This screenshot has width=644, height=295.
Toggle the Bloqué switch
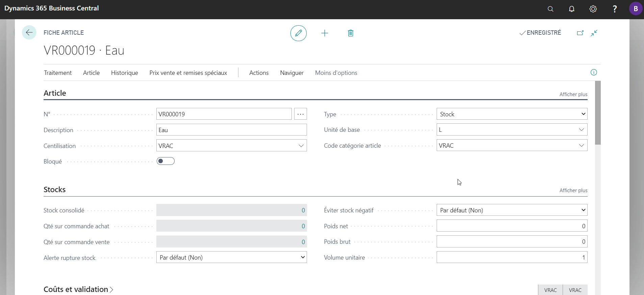point(165,161)
